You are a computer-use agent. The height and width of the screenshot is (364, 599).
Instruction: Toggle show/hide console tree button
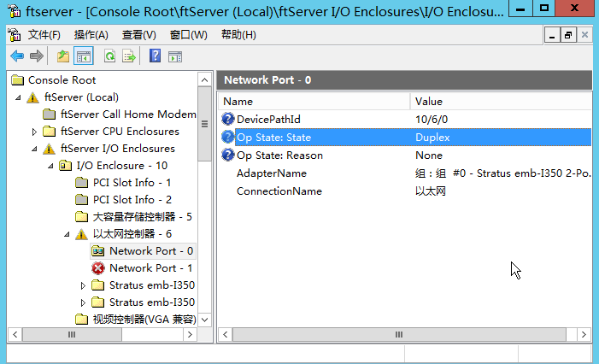[x=83, y=56]
